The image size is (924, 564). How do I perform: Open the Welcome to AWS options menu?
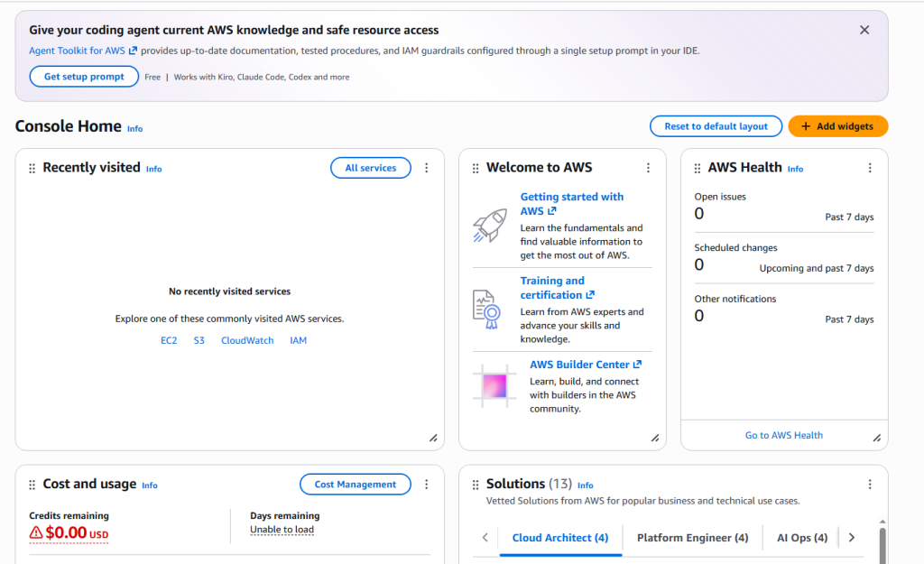(648, 168)
